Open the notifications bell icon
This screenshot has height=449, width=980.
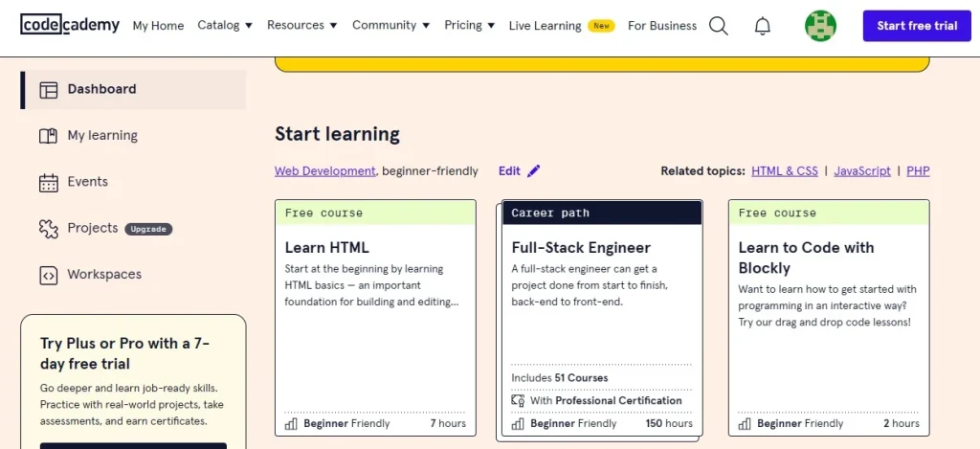(x=763, y=26)
